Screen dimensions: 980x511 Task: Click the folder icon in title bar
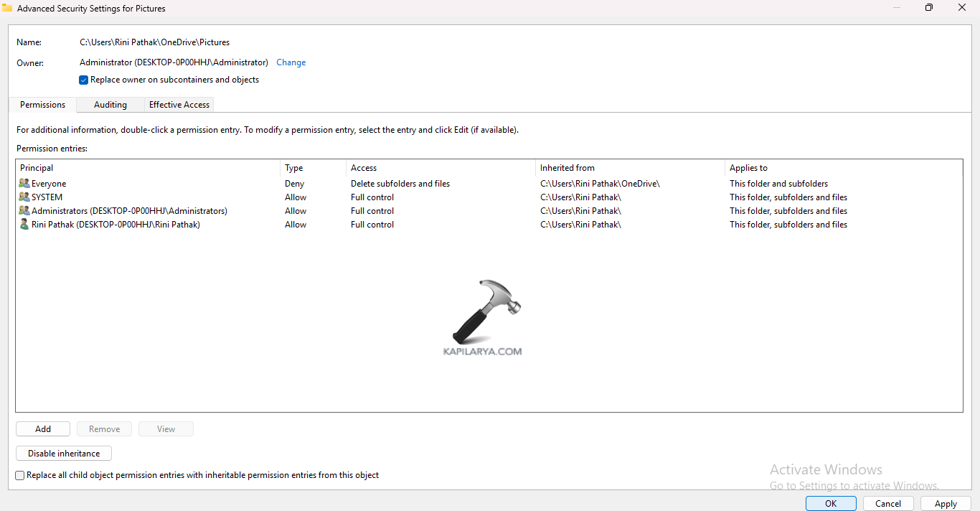tap(7, 8)
